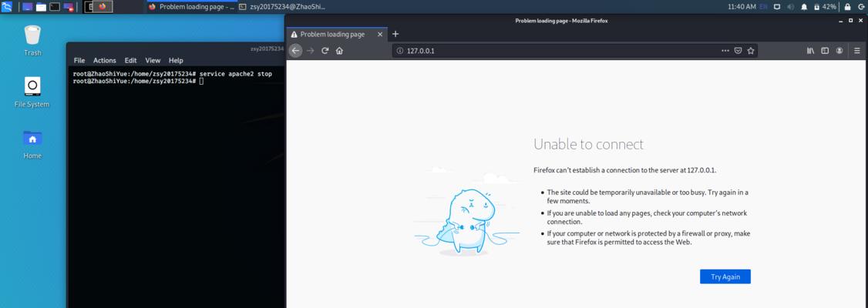Screen dimensions: 868x308
Task: Bookmark this page with the star
Action: [751, 51]
